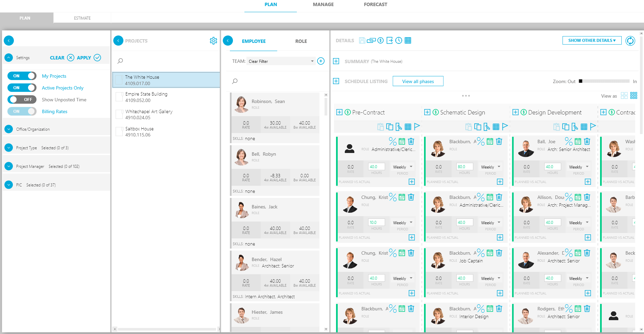Adjust the Zoom Out/In slider
Screen dimensions: 644x334
[x=604, y=81]
